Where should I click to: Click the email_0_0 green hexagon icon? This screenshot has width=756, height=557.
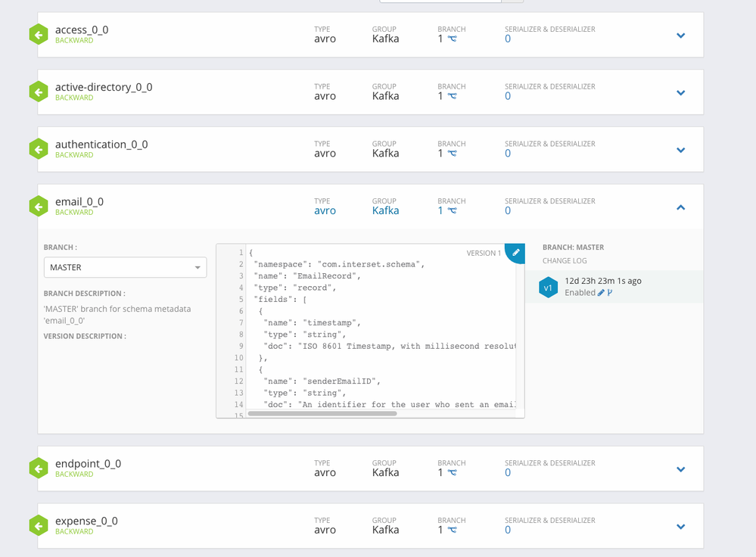[39, 207]
